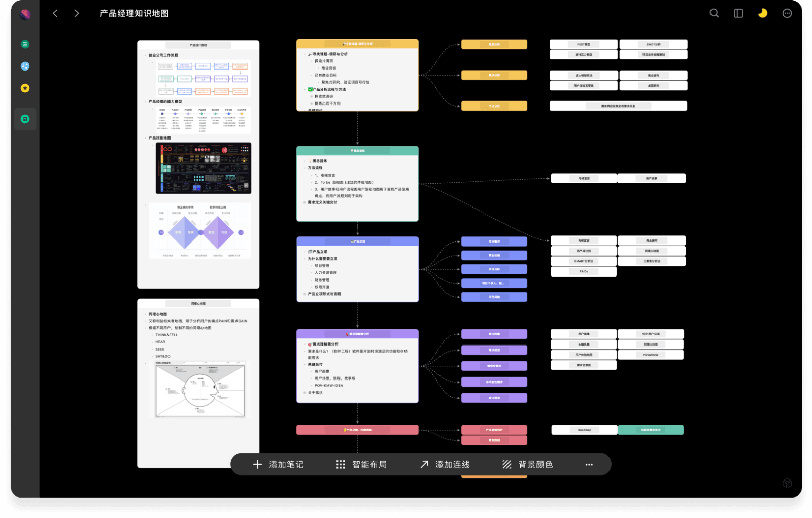Click the 用户故事 white node

[652, 178]
